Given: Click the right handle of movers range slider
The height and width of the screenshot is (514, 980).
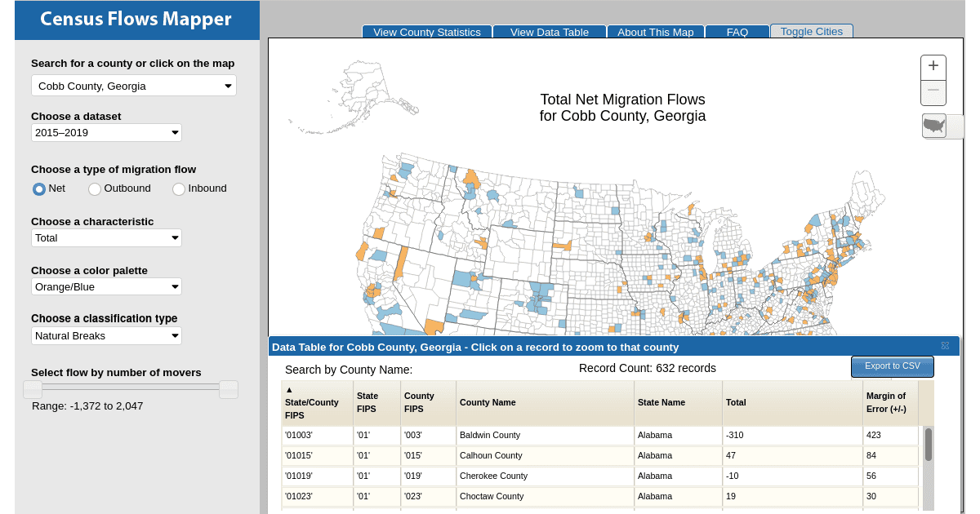Looking at the screenshot, I should 229,389.
